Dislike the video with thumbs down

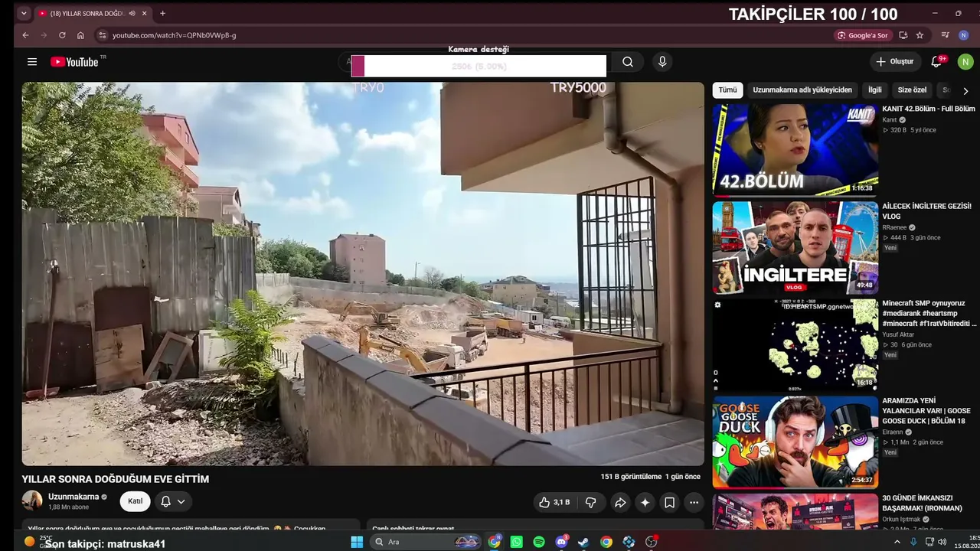[x=591, y=502]
